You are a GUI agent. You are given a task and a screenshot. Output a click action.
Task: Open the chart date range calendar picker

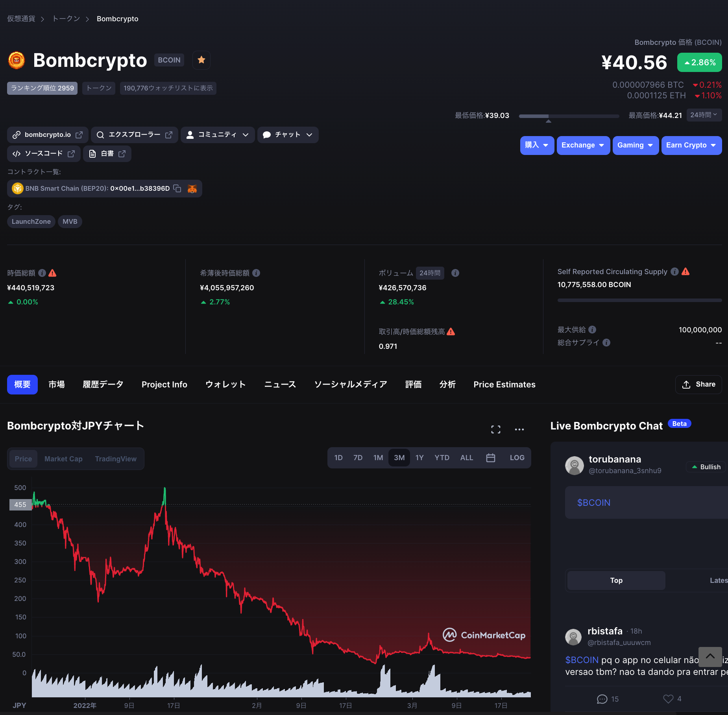[491, 458]
